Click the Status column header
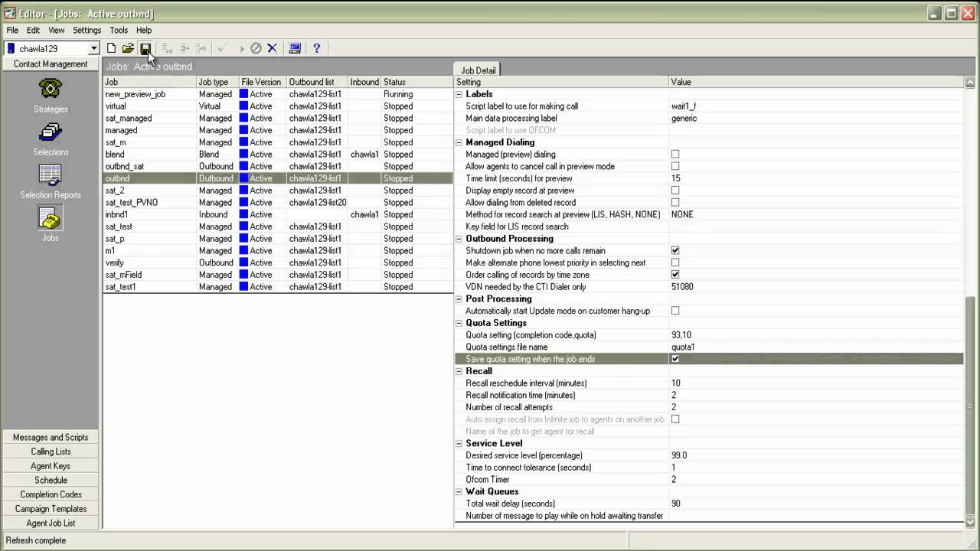 (417, 82)
